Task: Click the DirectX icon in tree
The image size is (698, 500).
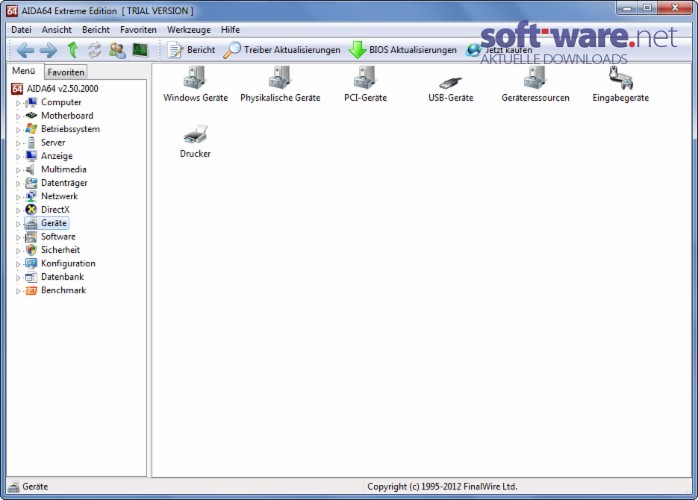Action: [31, 210]
